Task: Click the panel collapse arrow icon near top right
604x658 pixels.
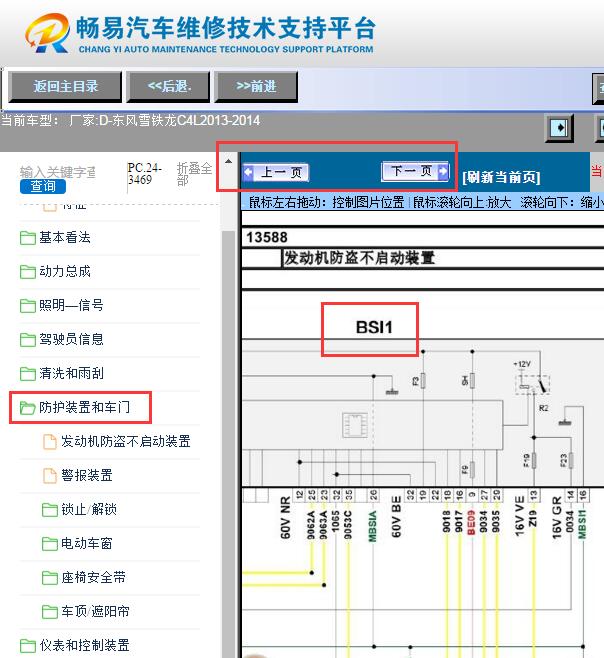Action: 559,128
